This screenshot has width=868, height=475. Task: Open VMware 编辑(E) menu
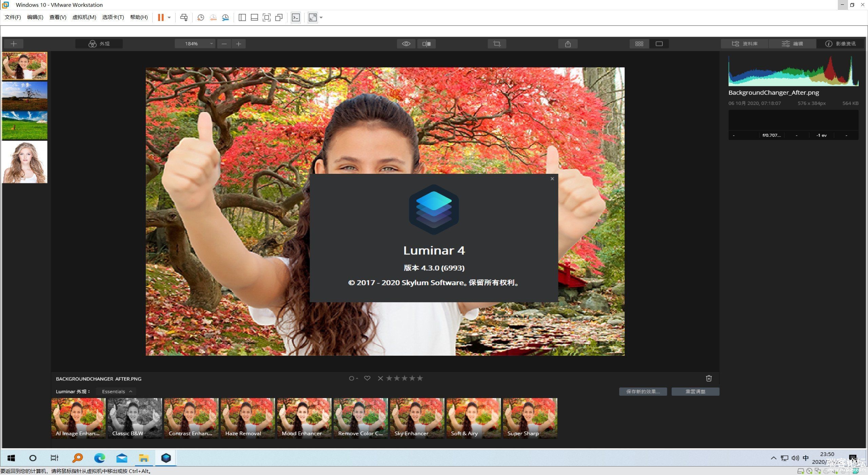[x=35, y=17]
